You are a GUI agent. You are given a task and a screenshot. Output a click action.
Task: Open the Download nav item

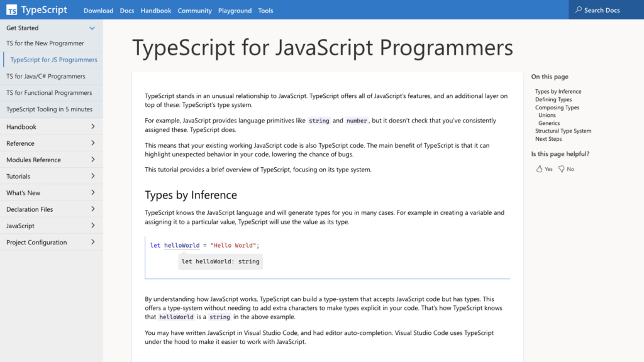(x=98, y=11)
